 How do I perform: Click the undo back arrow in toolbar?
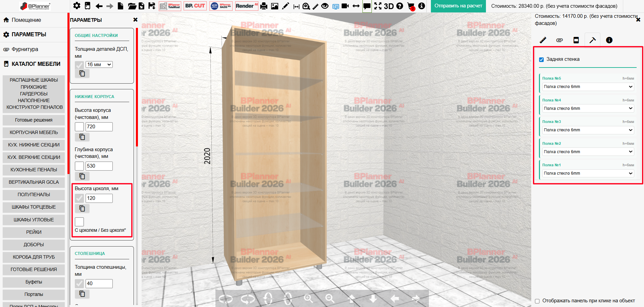pyautogui.click(x=99, y=6)
